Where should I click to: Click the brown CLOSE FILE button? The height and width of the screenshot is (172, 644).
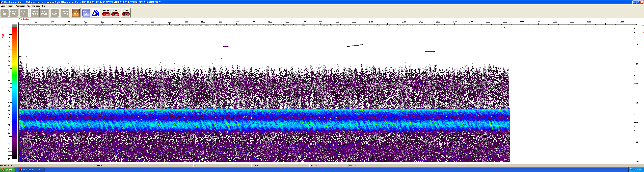(76, 13)
